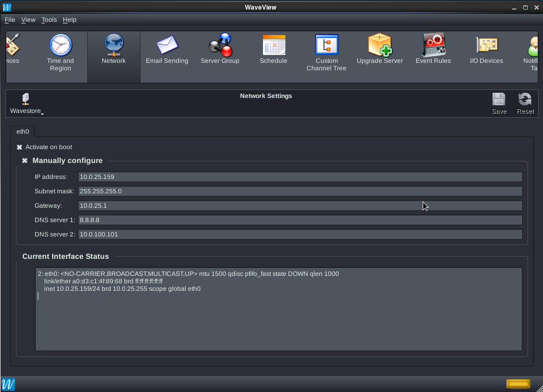
Task: Select the eth0 interface tab
Action: point(23,132)
